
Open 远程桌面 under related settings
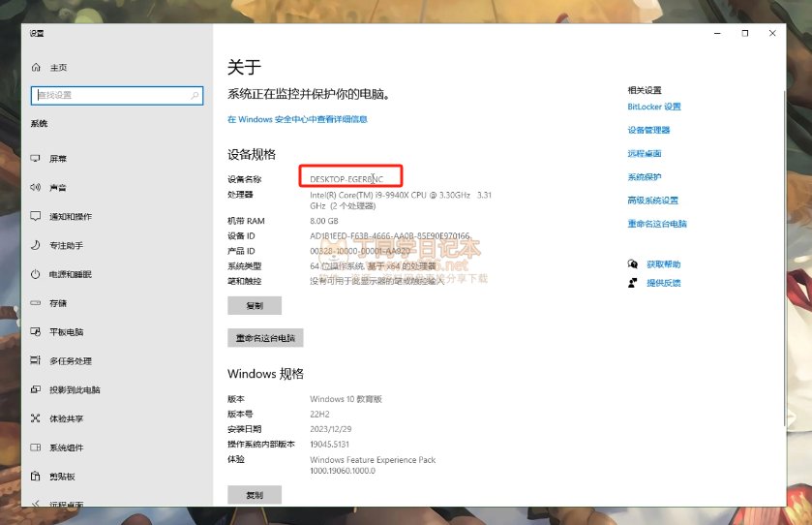coord(645,153)
